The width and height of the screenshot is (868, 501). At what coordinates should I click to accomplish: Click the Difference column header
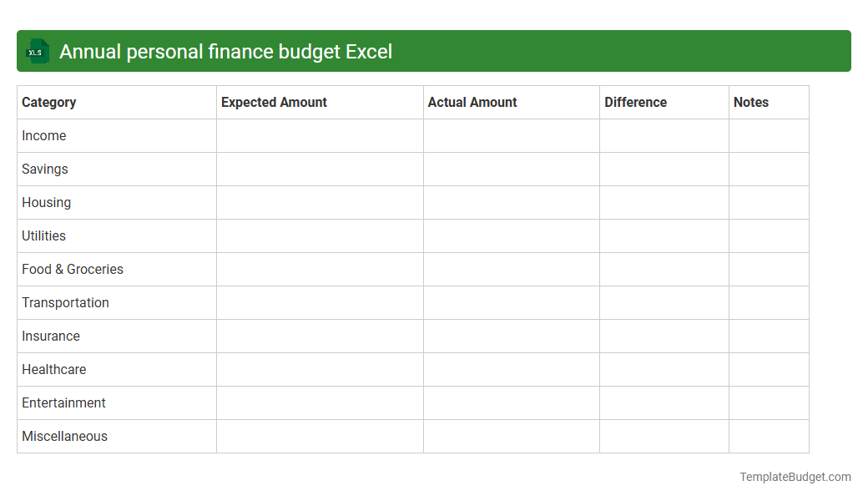[x=635, y=102]
